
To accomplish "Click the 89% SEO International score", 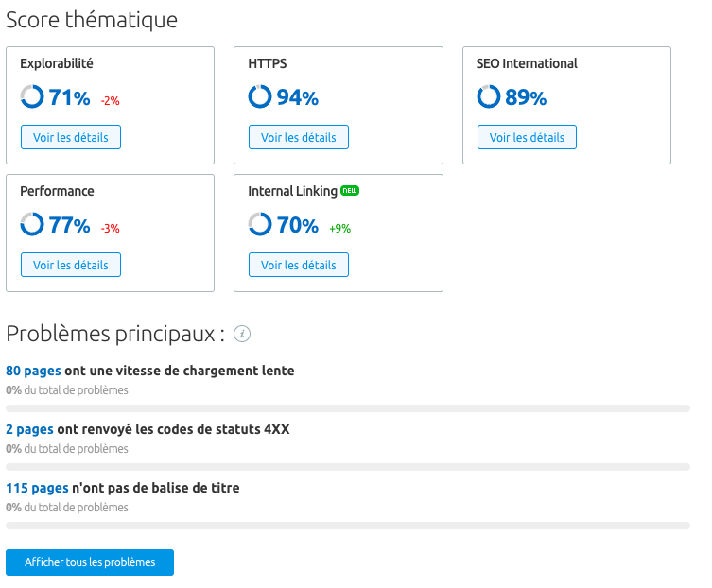I will (526, 97).
